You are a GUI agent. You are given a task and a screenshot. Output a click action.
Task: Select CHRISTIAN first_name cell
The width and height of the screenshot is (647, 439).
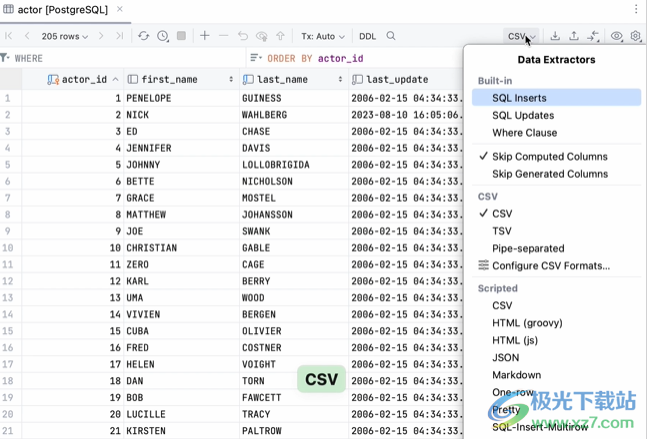point(181,248)
